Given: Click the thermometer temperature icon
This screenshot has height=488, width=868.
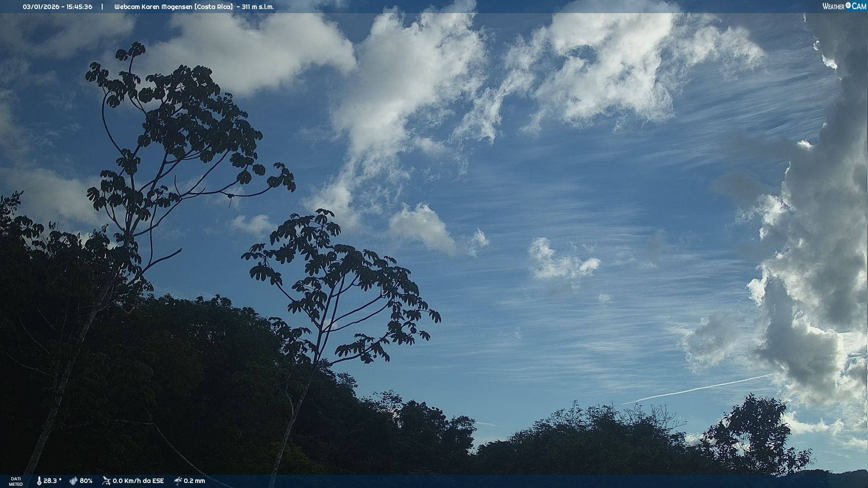Looking at the screenshot, I should pyautogui.click(x=39, y=481).
